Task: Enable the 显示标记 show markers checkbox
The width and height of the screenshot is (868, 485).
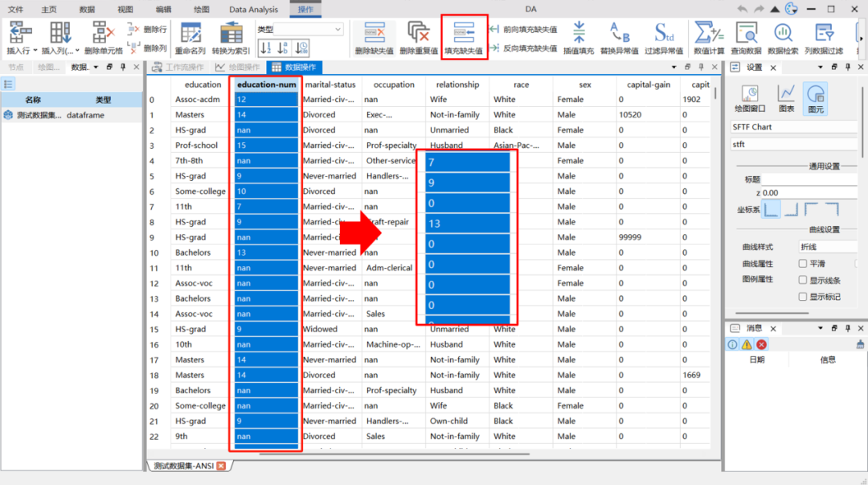Action: pos(803,297)
